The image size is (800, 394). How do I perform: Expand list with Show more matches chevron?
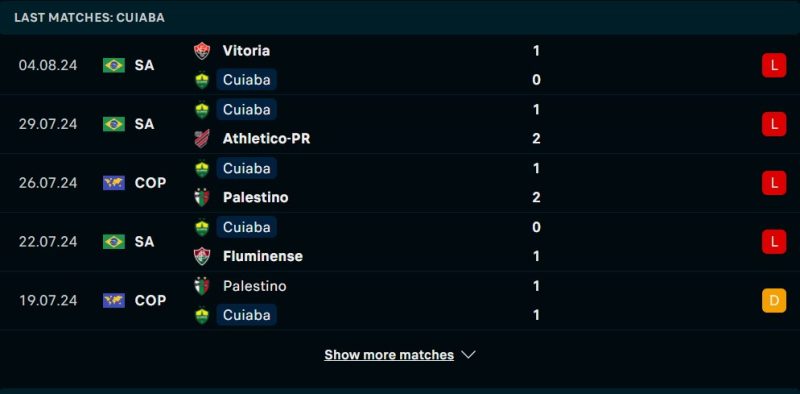coord(468,355)
